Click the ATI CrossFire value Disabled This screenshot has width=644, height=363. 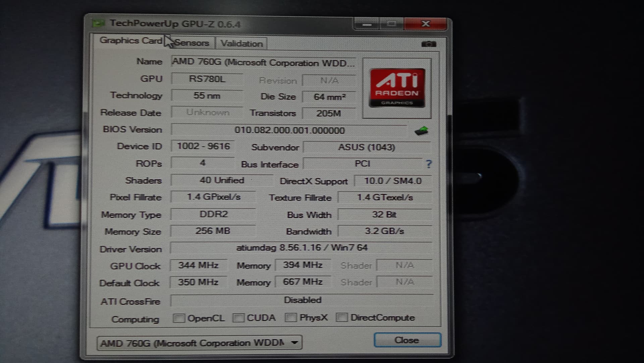click(x=302, y=300)
